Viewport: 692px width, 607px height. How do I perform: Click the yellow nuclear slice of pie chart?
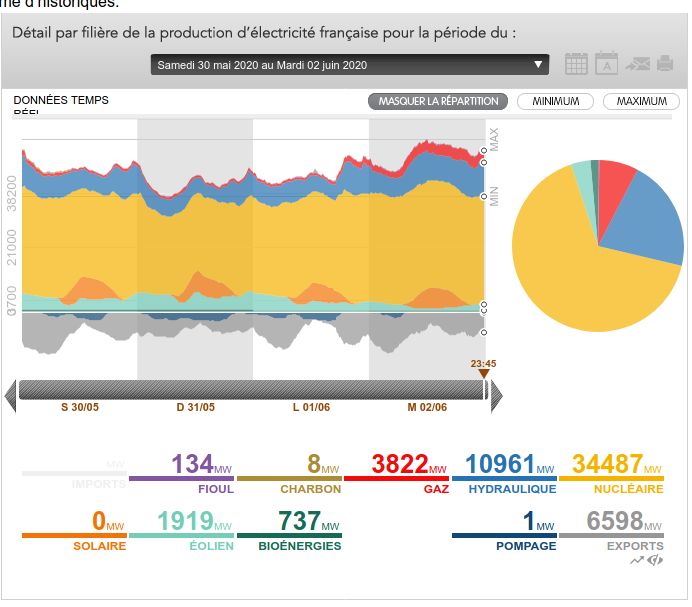580,280
